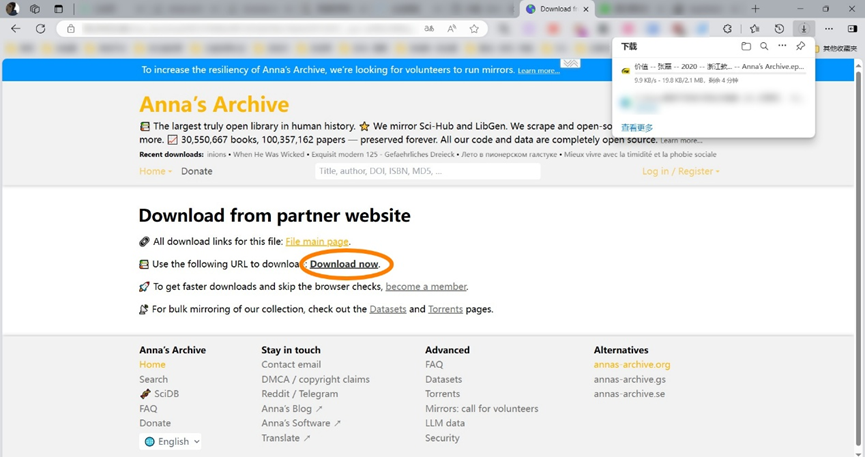The height and width of the screenshot is (457, 865).
Task: Open the Security footer link
Action: (x=442, y=438)
